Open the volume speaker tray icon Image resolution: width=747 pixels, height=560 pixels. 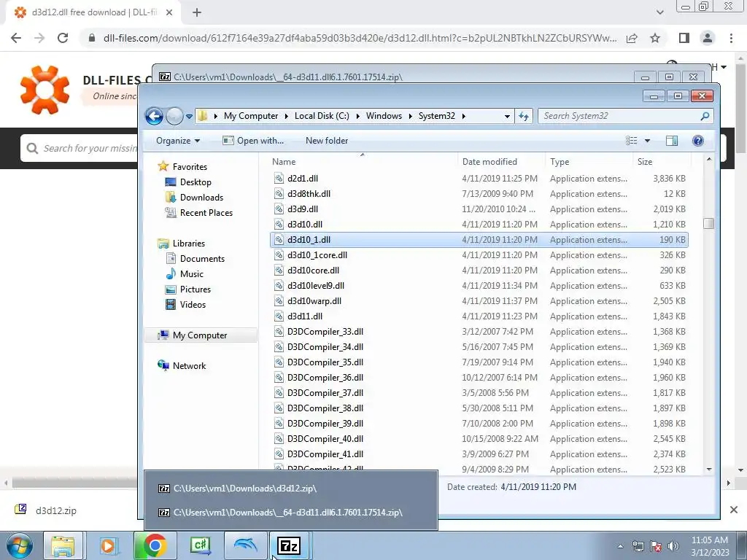(x=673, y=546)
